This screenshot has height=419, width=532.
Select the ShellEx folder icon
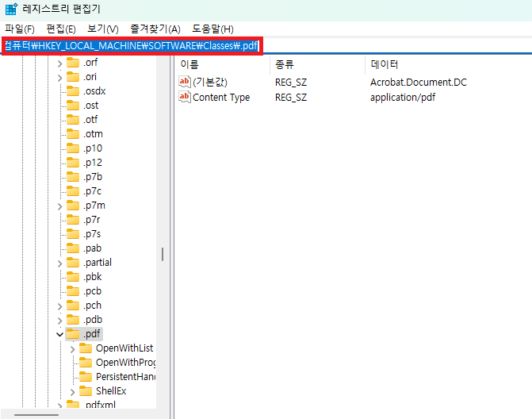tap(85, 390)
